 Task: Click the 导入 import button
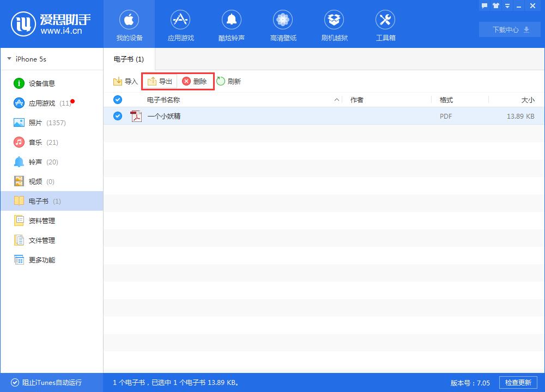(x=125, y=81)
